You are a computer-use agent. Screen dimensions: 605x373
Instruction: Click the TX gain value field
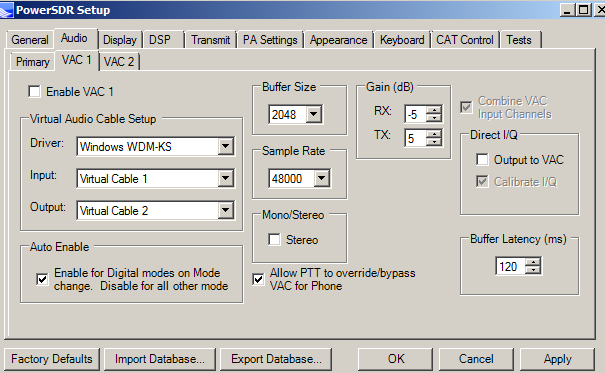416,138
